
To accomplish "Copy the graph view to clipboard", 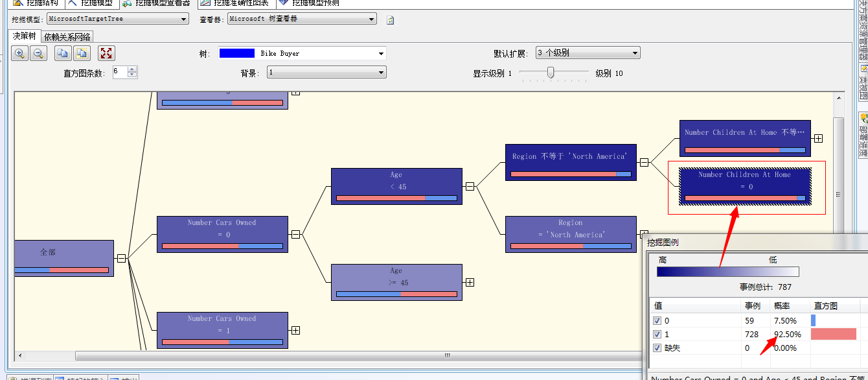I will click(x=63, y=54).
